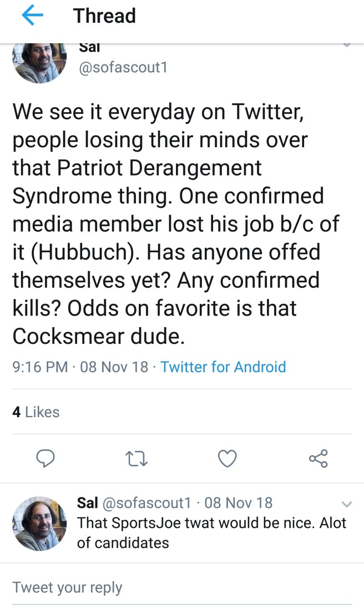Like the tweet with the heart icon

(227, 458)
